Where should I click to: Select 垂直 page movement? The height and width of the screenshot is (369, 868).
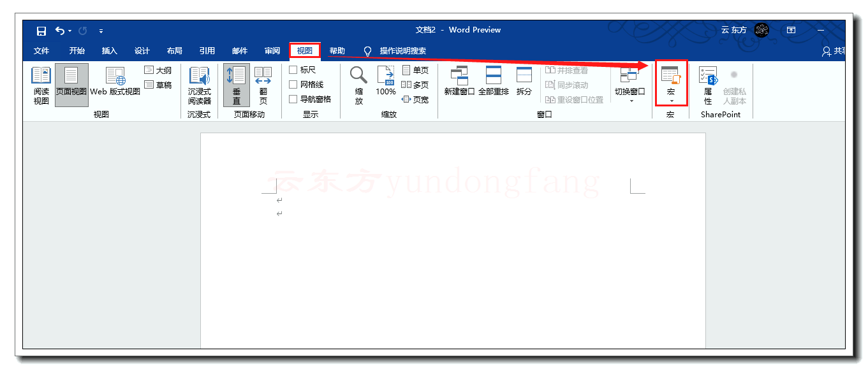237,85
